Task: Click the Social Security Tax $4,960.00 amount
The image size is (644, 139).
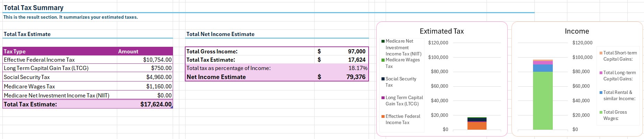Action: pos(158,77)
